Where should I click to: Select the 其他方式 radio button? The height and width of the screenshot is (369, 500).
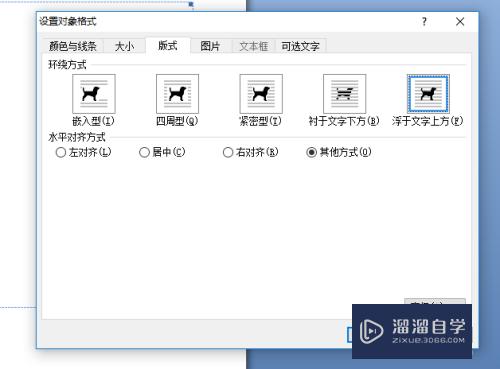point(311,153)
